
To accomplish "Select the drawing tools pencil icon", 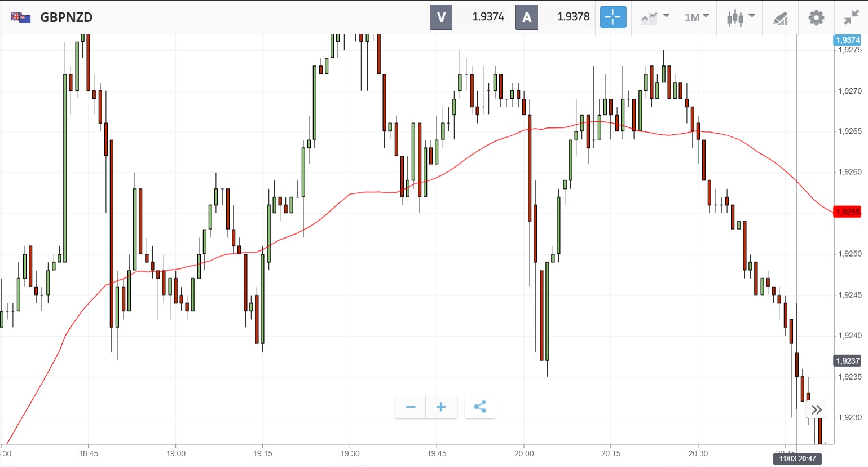I will pos(781,17).
